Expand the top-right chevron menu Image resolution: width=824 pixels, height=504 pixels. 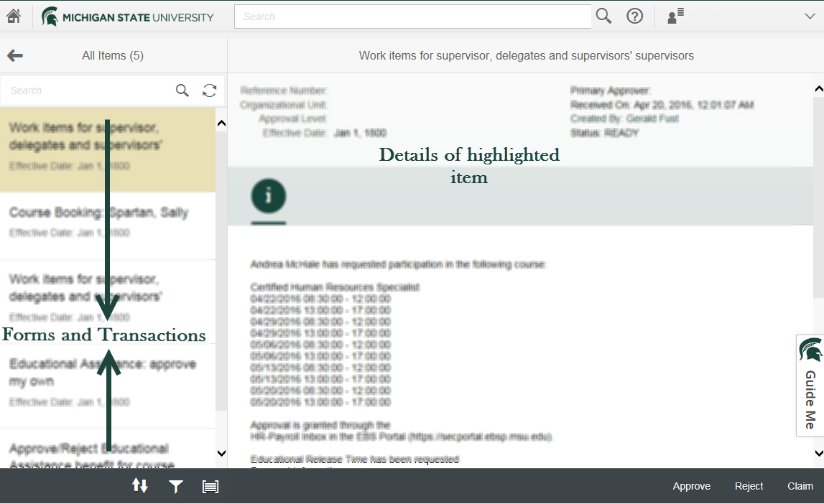[x=810, y=17]
